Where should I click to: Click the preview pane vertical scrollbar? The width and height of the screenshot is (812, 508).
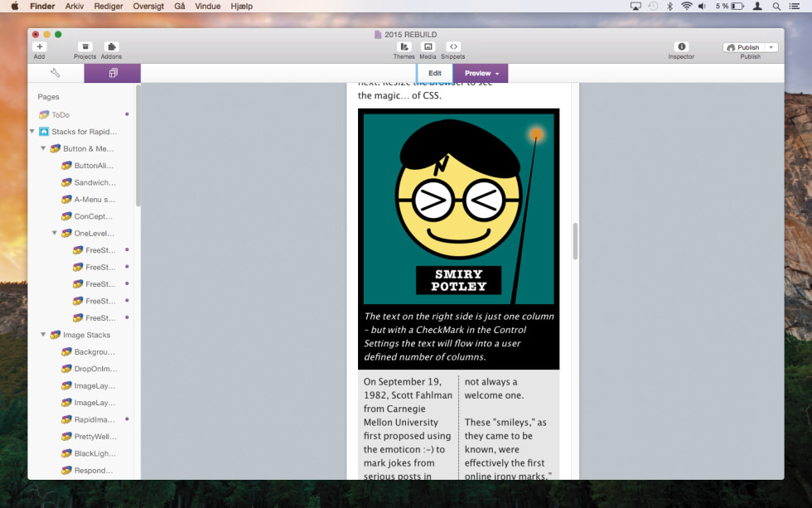(575, 241)
